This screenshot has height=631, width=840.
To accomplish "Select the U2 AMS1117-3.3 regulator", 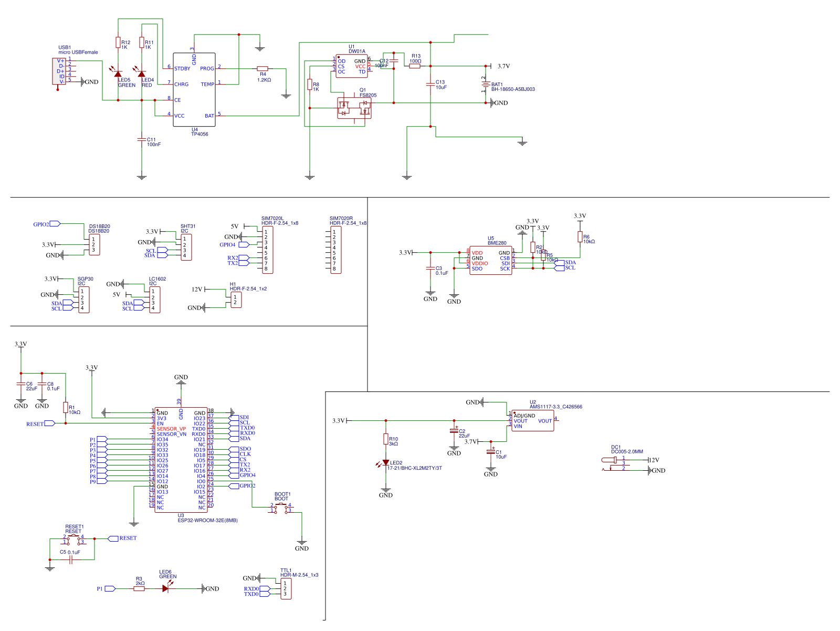I will point(533,421).
